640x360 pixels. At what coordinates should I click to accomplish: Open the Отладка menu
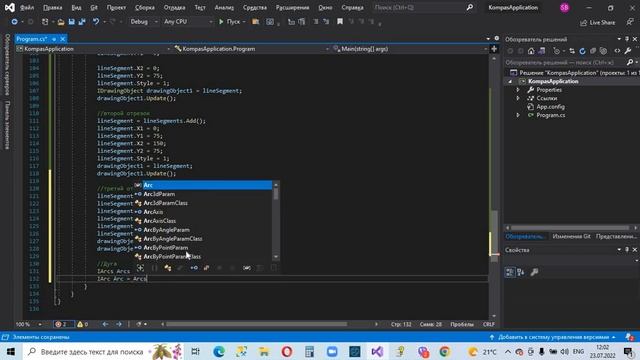[x=174, y=8]
